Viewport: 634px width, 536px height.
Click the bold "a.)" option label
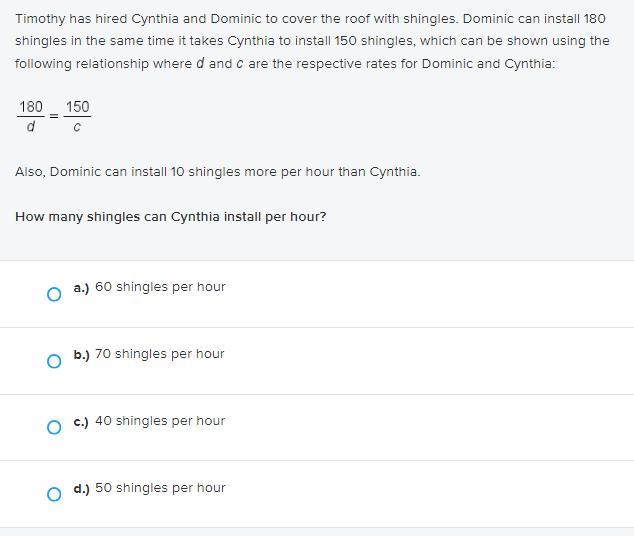(82, 288)
